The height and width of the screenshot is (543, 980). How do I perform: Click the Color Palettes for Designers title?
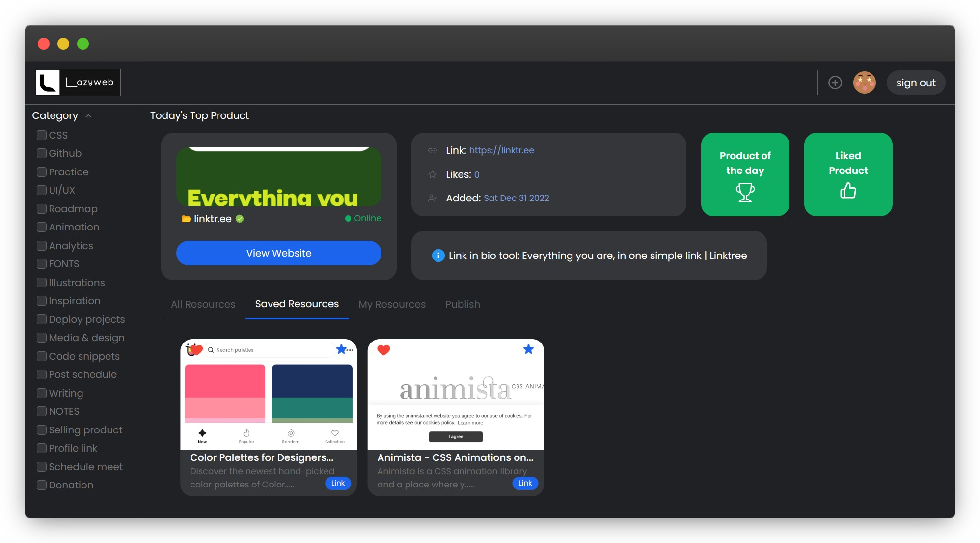262,457
